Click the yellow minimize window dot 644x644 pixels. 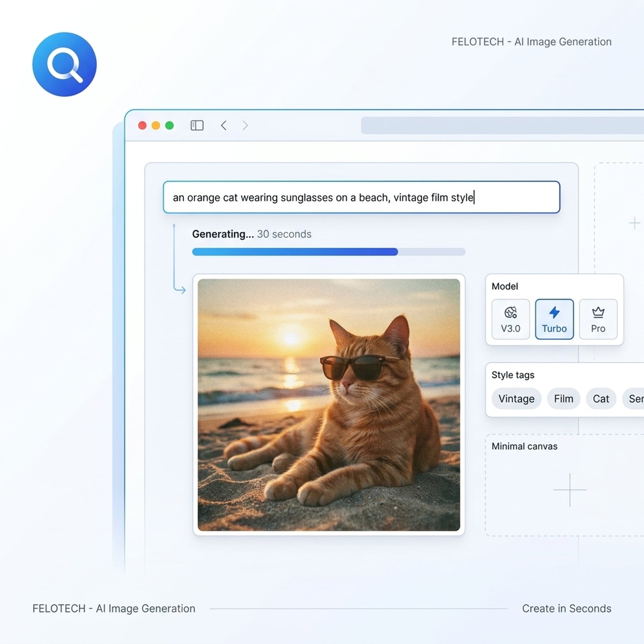click(156, 125)
